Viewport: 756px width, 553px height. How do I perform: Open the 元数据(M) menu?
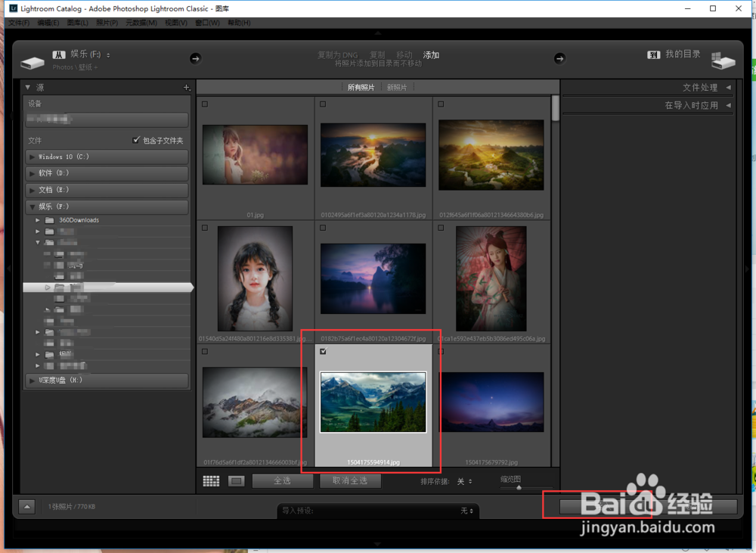[x=141, y=23]
